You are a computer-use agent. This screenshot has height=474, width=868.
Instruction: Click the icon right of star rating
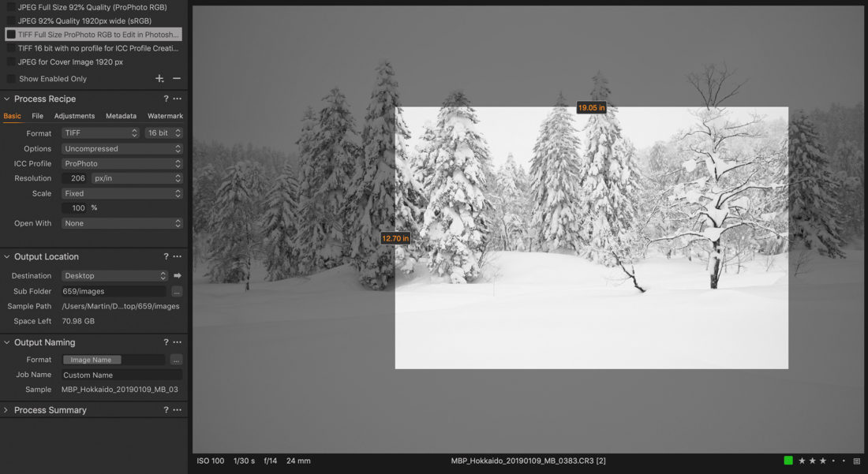tap(857, 461)
